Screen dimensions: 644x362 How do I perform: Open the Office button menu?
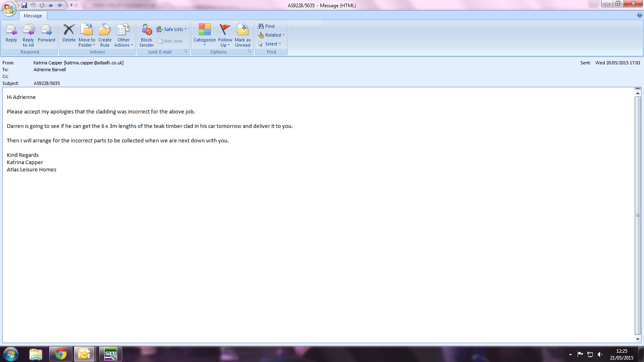click(8, 8)
